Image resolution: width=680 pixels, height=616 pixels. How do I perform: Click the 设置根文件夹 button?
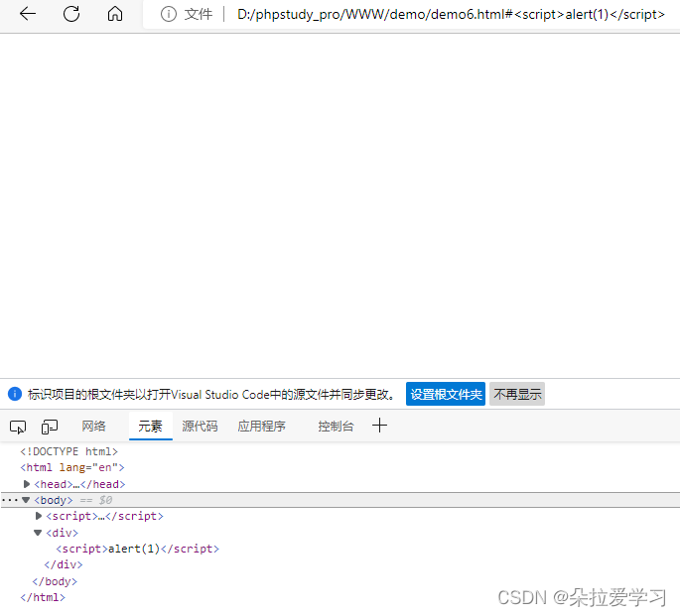pyautogui.click(x=446, y=394)
